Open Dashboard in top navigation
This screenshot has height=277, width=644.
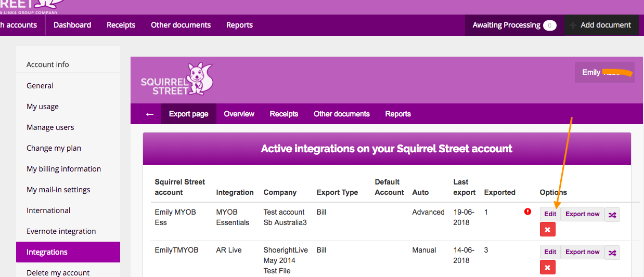72,25
